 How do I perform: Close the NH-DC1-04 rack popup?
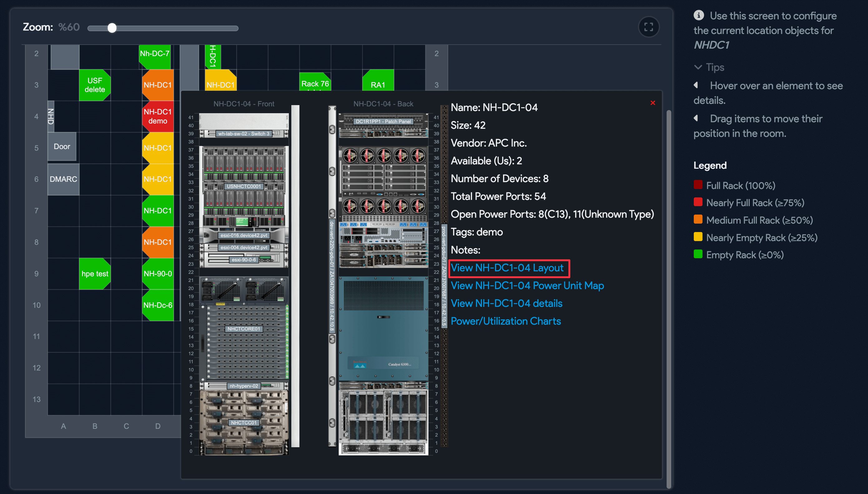click(x=653, y=103)
